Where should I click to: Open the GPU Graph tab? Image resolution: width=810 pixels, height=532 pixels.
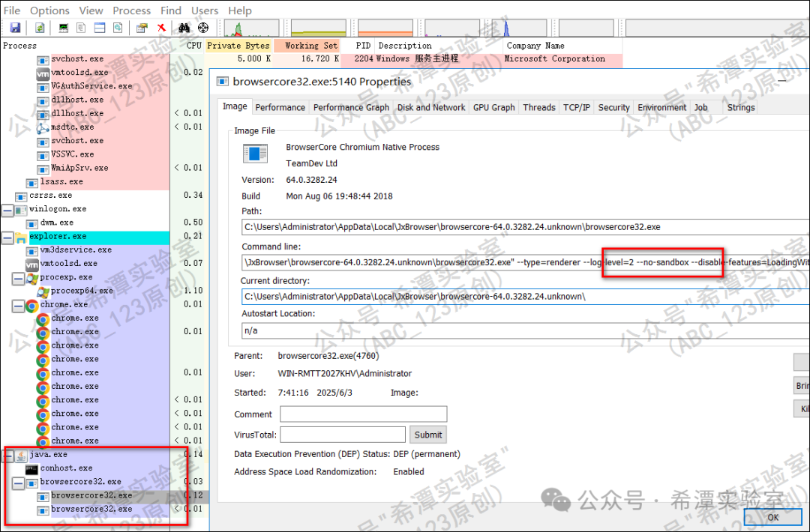click(x=493, y=107)
